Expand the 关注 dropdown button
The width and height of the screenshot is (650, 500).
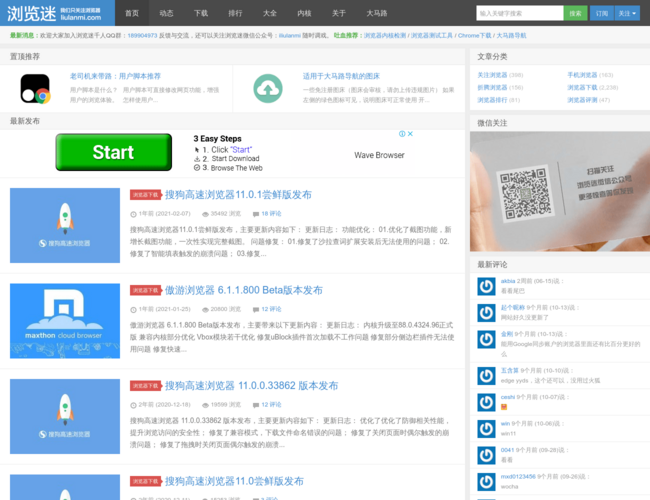coord(627,13)
